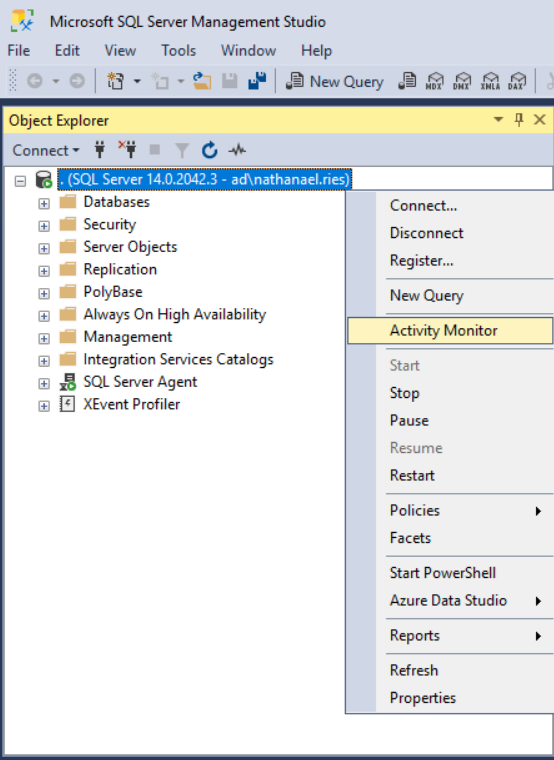Choose Start PowerShell in the context menu
The height and width of the screenshot is (760, 554).
coord(450,573)
